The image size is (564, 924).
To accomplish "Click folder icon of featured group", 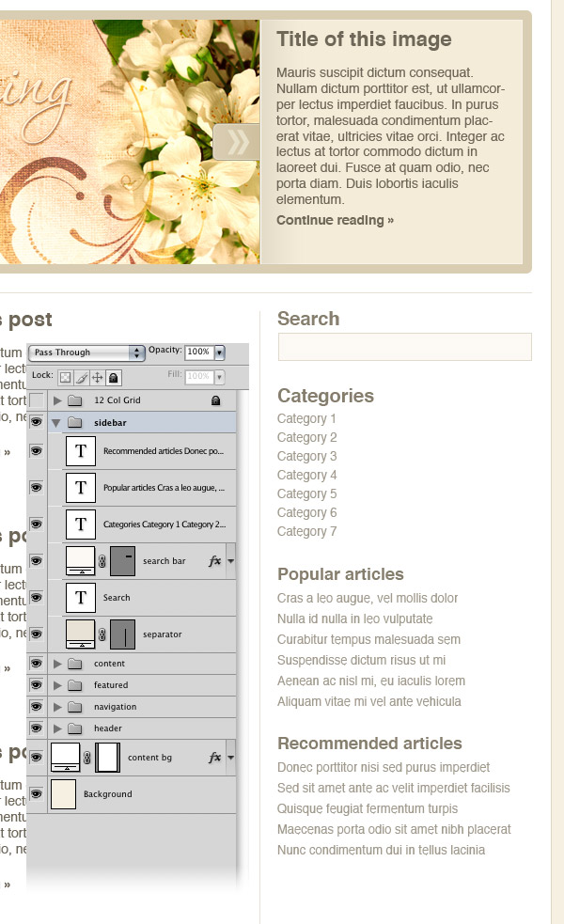I will point(75,685).
